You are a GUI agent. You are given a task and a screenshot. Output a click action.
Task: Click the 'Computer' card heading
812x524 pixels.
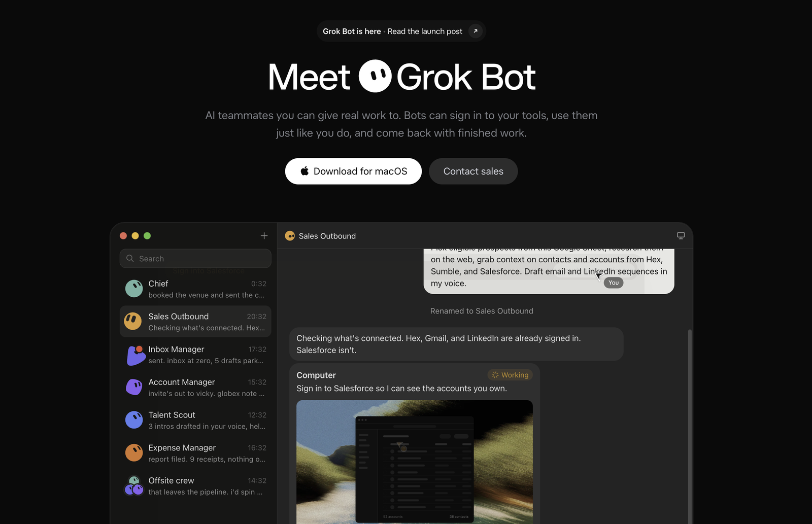[x=316, y=375]
